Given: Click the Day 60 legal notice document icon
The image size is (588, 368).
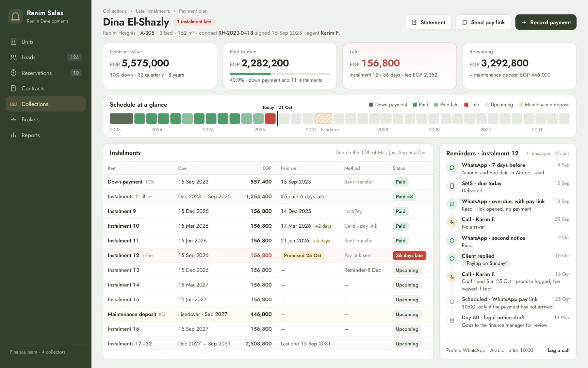Looking at the screenshot, I should (x=452, y=320).
